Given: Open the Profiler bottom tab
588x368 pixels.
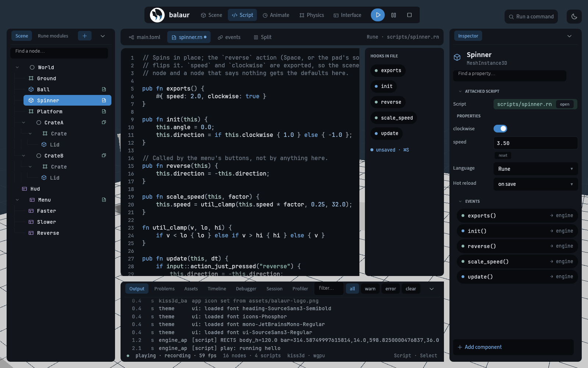Looking at the screenshot, I should [300, 289].
